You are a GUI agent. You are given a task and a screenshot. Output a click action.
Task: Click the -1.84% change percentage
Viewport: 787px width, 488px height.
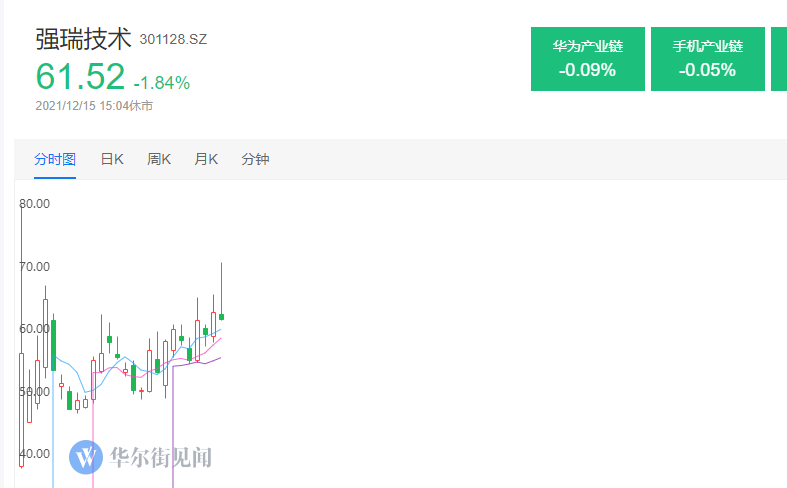162,83
